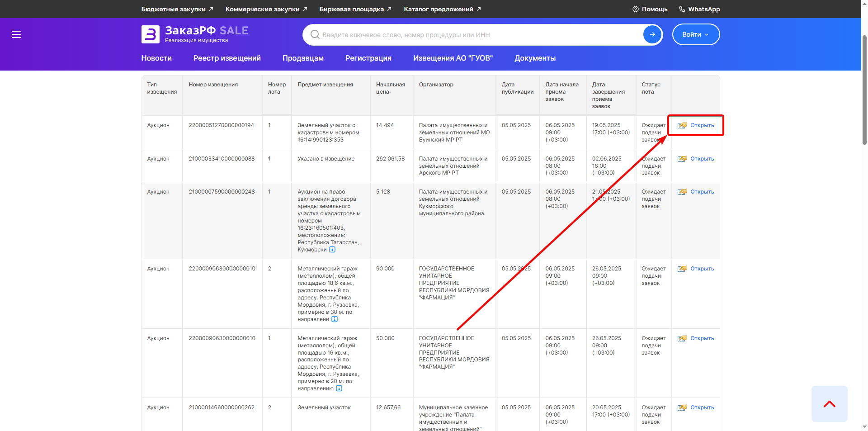Click Предмет извещения column header
The image size is (868, 431).
click(325, 85)
